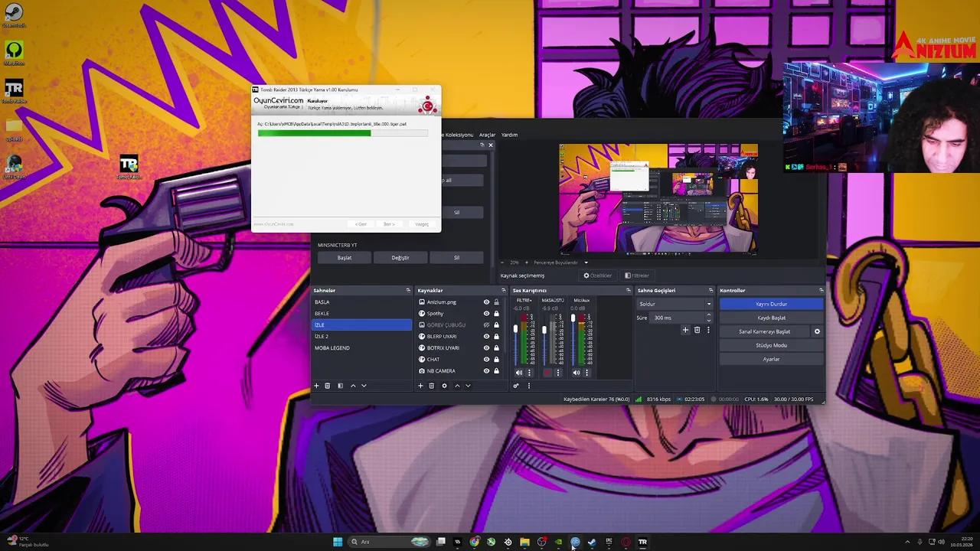Select the BEKLE scene
The image size is (980, 551).
tap(362, 314)
